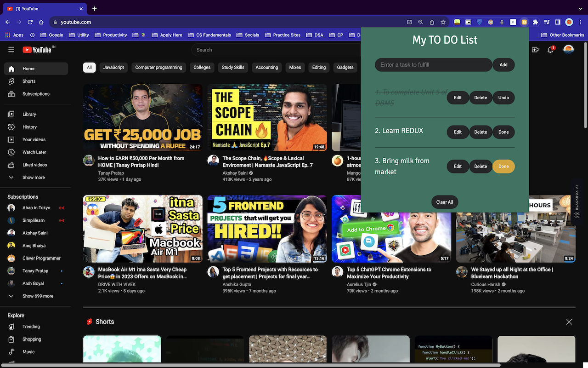The image size is (588, 368).
Task: Open Subscriptions in the sidebar
Action: point(36,94)
